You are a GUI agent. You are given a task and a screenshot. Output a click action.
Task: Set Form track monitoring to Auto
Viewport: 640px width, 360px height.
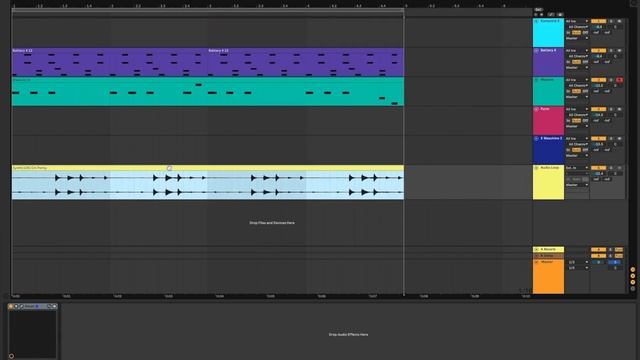576,121
